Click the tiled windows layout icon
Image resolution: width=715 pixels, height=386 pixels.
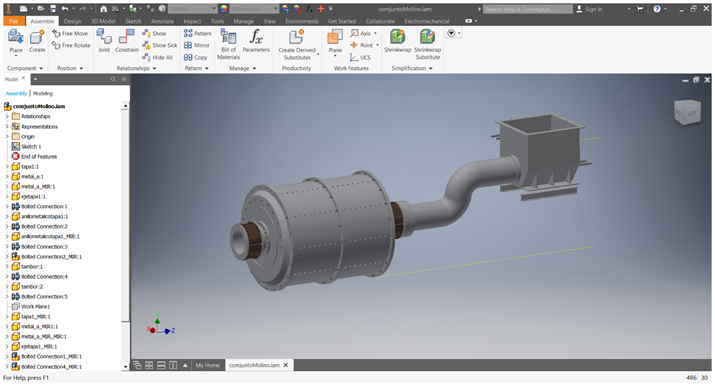click(x=149, y=365)
